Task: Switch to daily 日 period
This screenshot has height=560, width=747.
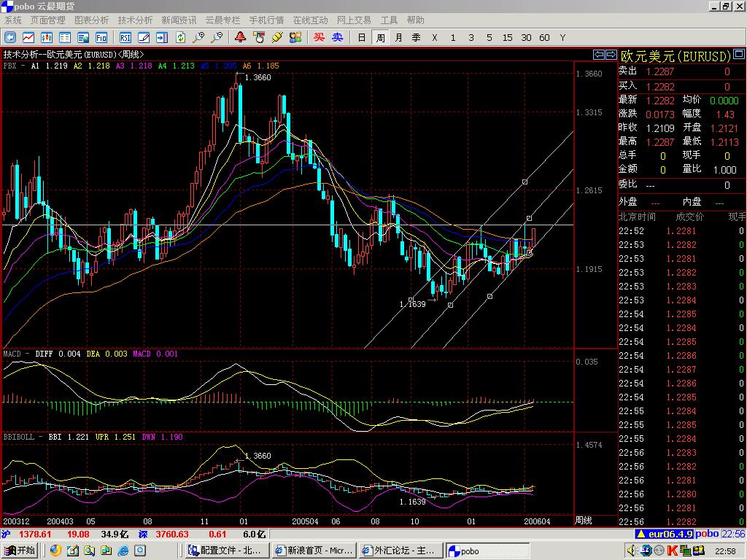Action: (x=362, y=38)
